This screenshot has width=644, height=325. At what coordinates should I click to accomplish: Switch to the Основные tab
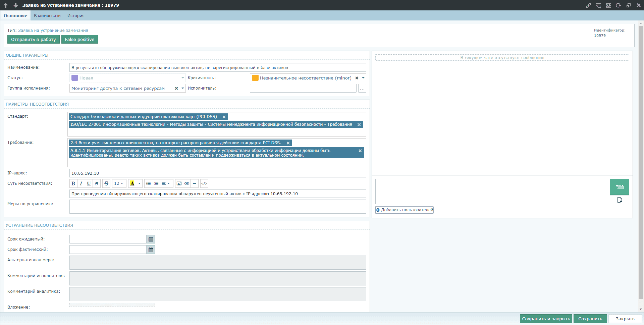click(15, 16)
